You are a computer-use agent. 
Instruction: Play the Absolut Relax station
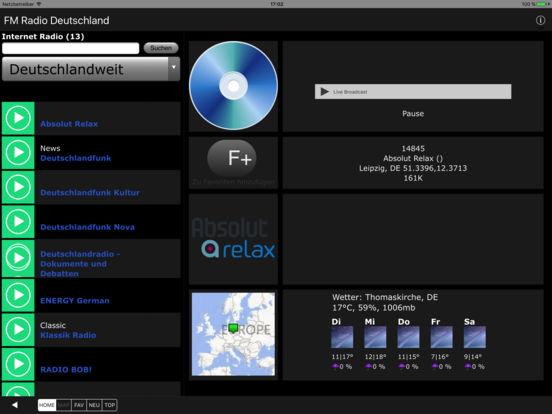tap(18, 118)
